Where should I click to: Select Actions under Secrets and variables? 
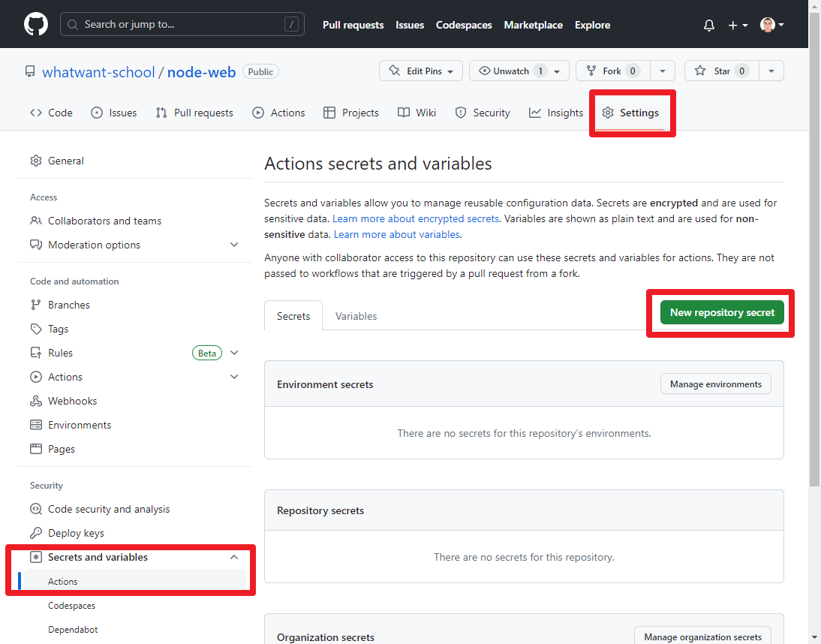(x=135, y=581)
